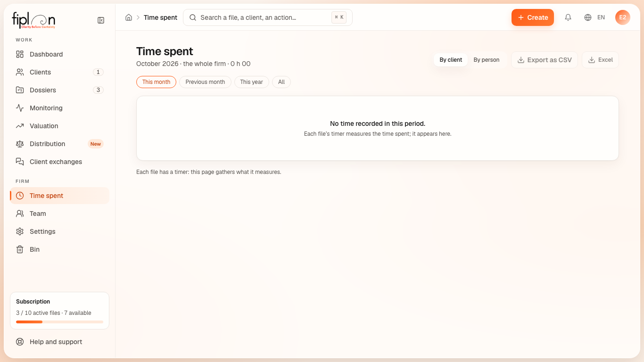
Task: Open Valuation from the sidebar
Action: pos(59,126)
